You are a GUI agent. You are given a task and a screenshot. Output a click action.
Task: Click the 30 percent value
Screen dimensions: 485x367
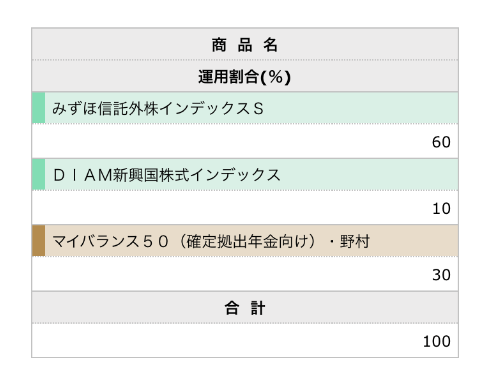441,275
